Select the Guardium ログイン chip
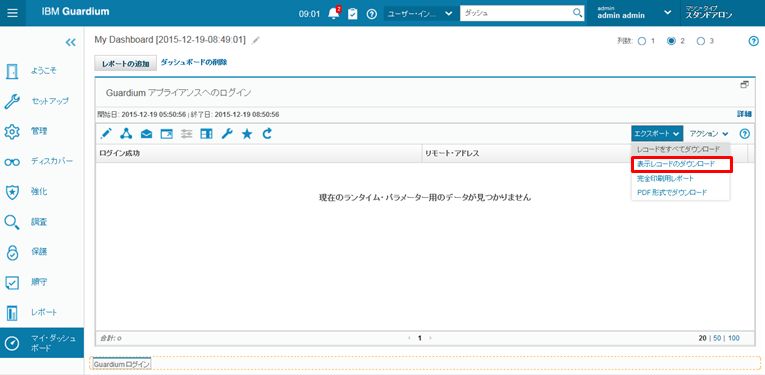 [121, 364]
